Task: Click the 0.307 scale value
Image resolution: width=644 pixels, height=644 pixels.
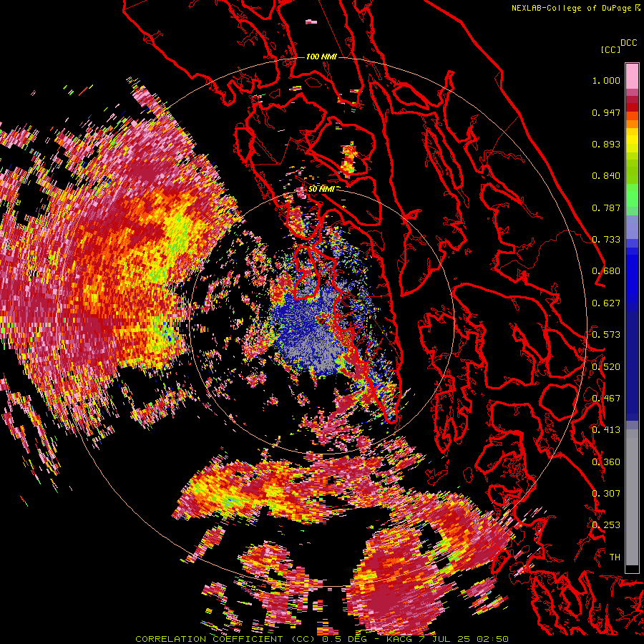Action: pos(606,494)
